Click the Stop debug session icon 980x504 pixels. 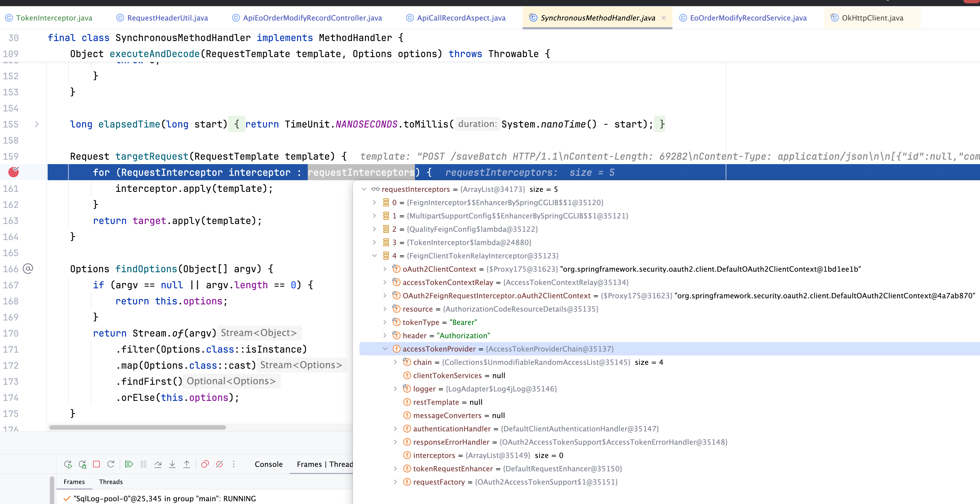(x=96, y=464)
